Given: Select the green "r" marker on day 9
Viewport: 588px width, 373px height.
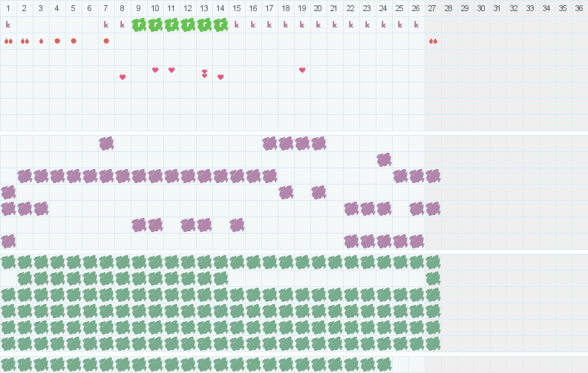Looking at the screenshot, I should 139,24.
